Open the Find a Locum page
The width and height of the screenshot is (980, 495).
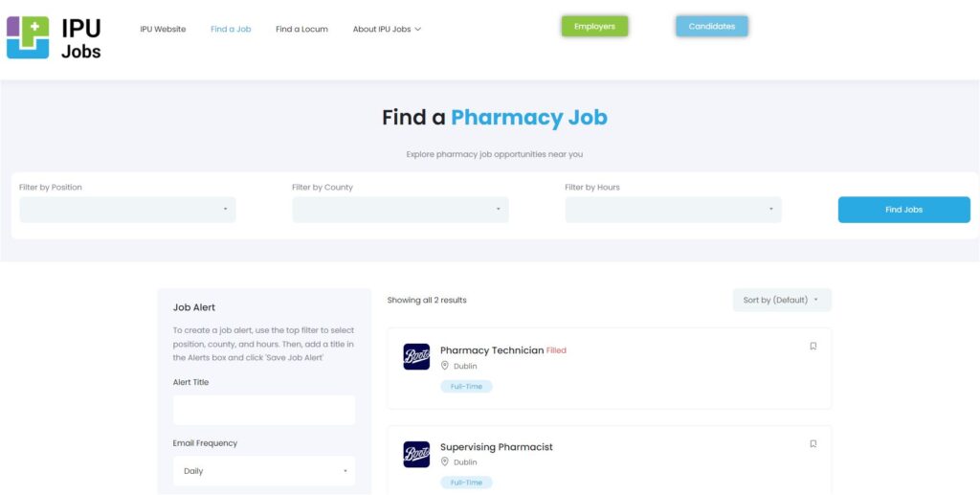301,29
